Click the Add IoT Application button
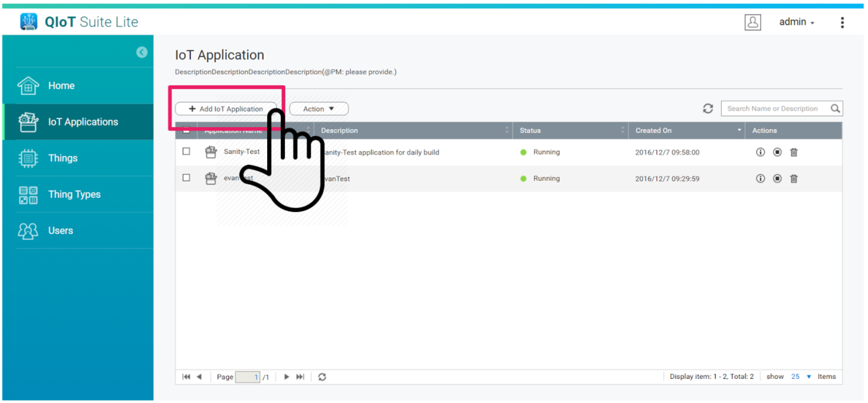Screen dimensions: 868x403 [x=225, y=108]
